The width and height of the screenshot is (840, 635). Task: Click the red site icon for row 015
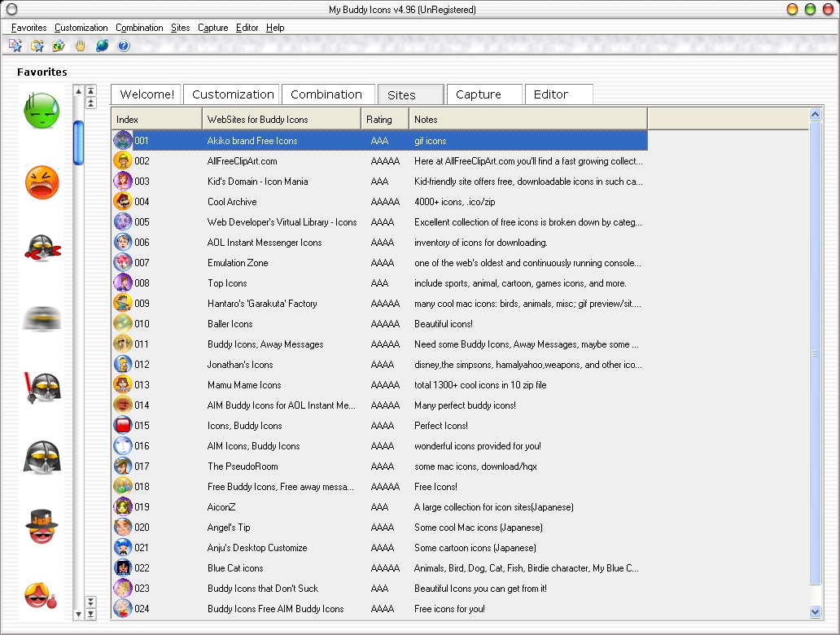[x=123, y=426]
